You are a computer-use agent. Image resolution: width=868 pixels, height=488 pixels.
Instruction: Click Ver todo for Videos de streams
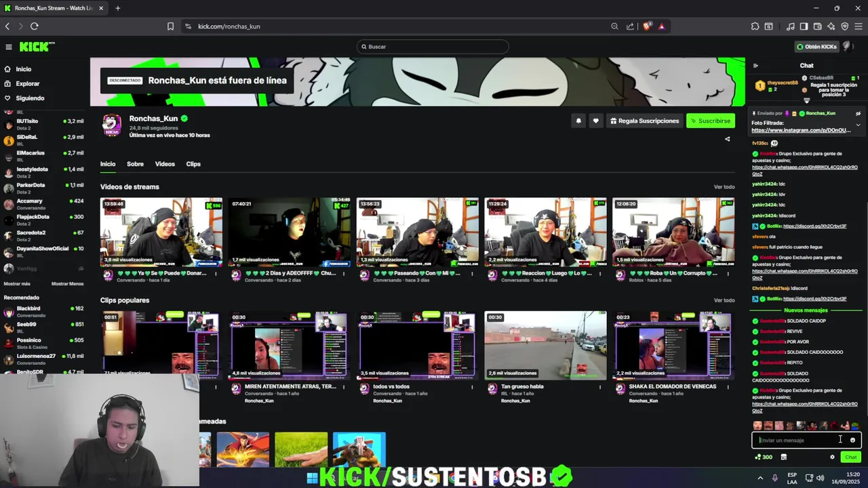click(724, 187)
